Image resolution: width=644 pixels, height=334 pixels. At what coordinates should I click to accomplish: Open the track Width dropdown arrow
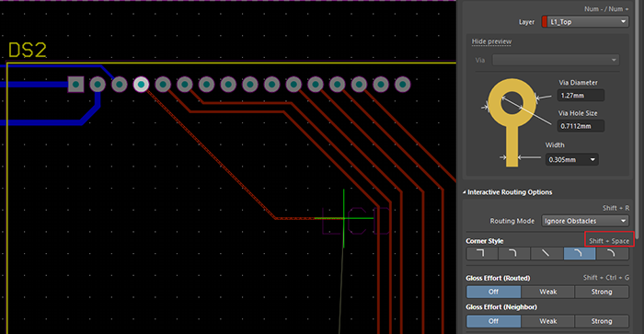click(592, 160)
